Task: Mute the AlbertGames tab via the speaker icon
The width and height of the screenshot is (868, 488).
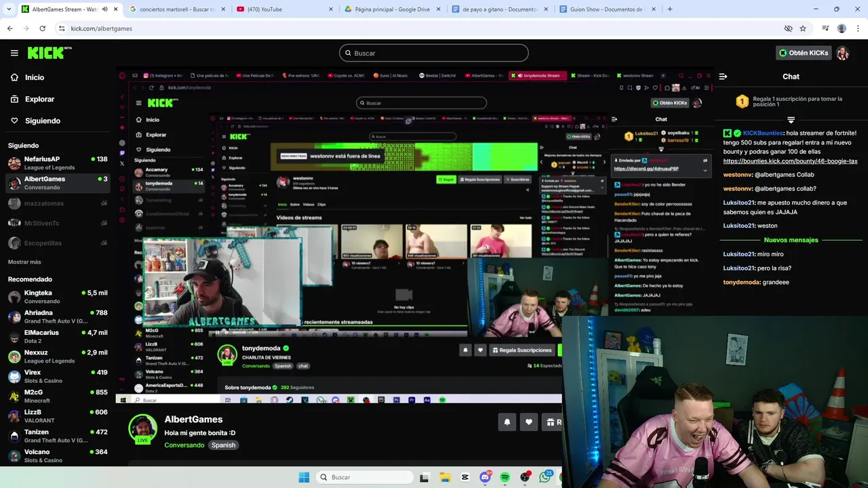Action: tap(104, 9)
